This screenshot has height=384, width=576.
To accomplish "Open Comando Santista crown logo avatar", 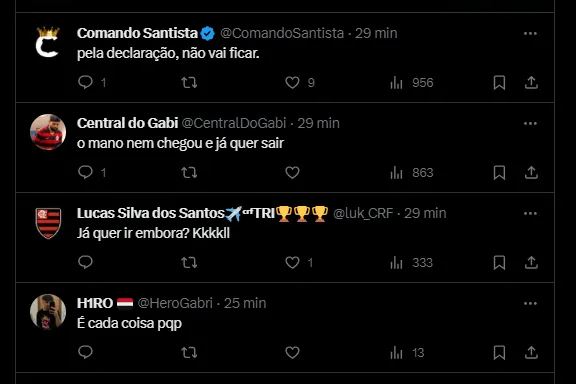I will point(48,42).
